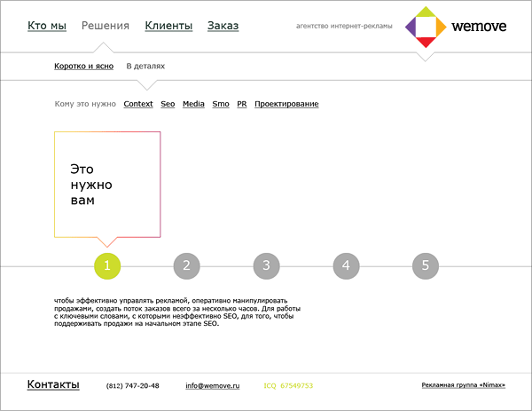Go to step circle number 3
Screen dimensions: 532x411
(266, 265)
